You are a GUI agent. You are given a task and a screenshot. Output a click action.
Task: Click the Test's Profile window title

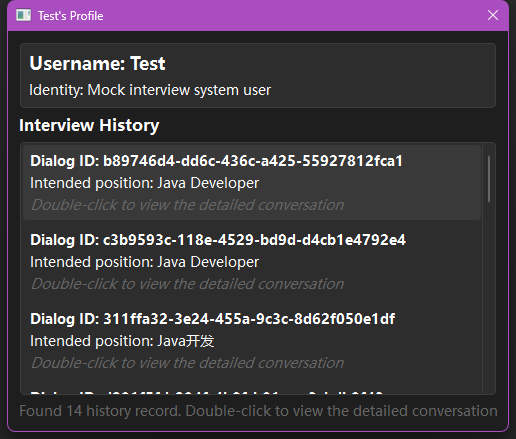[70, 16]
